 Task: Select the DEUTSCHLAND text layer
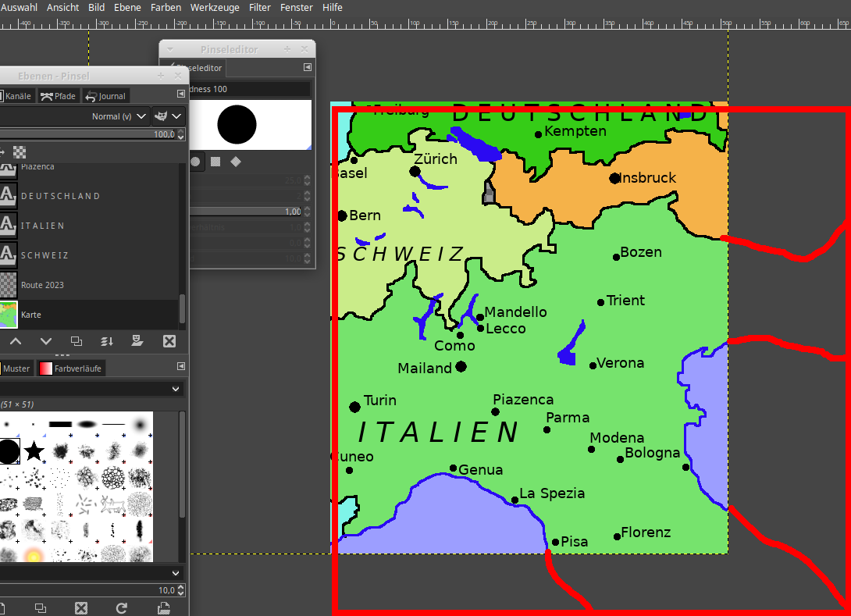tap(60, 196)
